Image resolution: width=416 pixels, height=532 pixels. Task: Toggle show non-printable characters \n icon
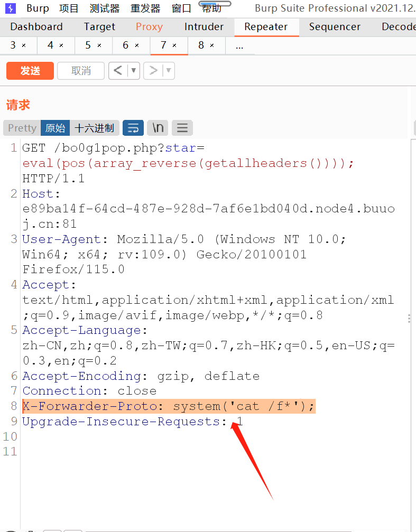tap(158, 128)
